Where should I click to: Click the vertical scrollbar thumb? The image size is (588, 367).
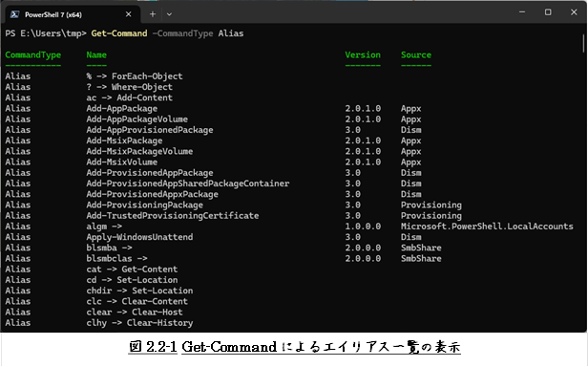(583, 44)
